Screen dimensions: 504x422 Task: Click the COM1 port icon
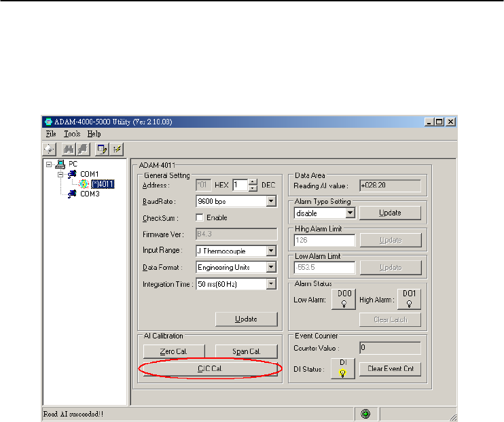[72, 175]
